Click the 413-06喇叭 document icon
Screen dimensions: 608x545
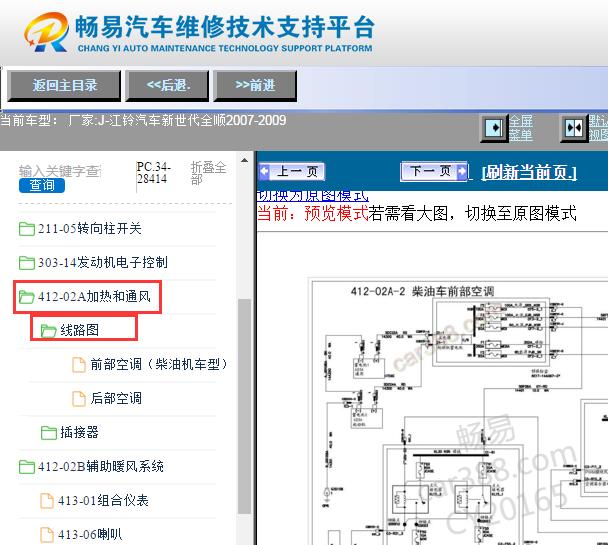click(x=47, y=535)
